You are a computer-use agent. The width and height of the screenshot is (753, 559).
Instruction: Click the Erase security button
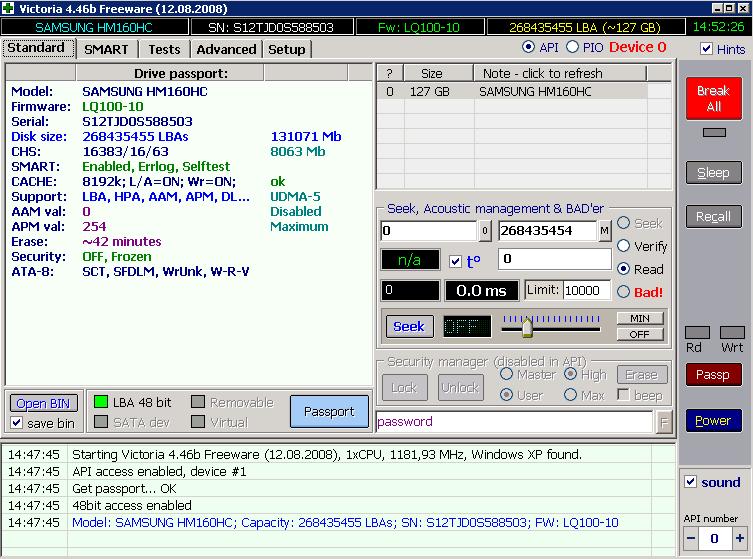point(642,375)
